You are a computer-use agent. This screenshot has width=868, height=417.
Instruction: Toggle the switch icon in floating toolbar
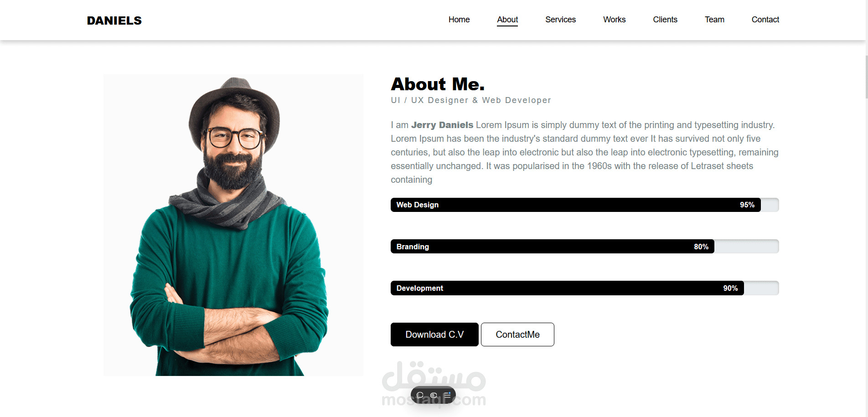434,395
